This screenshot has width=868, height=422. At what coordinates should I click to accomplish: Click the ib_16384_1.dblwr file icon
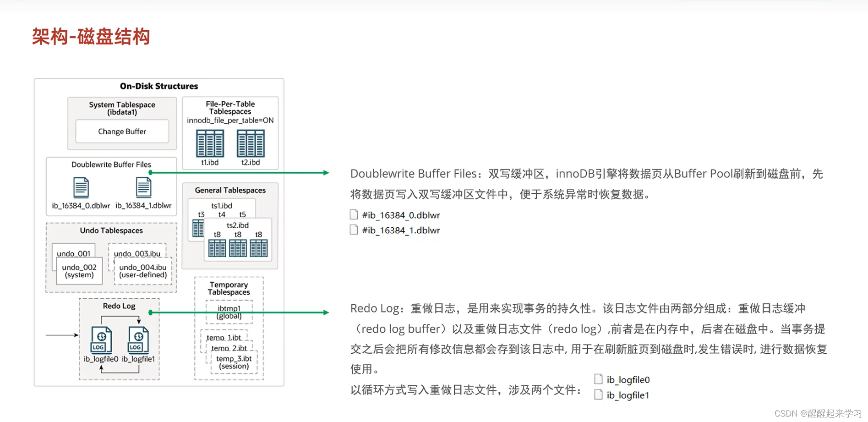pos(143,187)
